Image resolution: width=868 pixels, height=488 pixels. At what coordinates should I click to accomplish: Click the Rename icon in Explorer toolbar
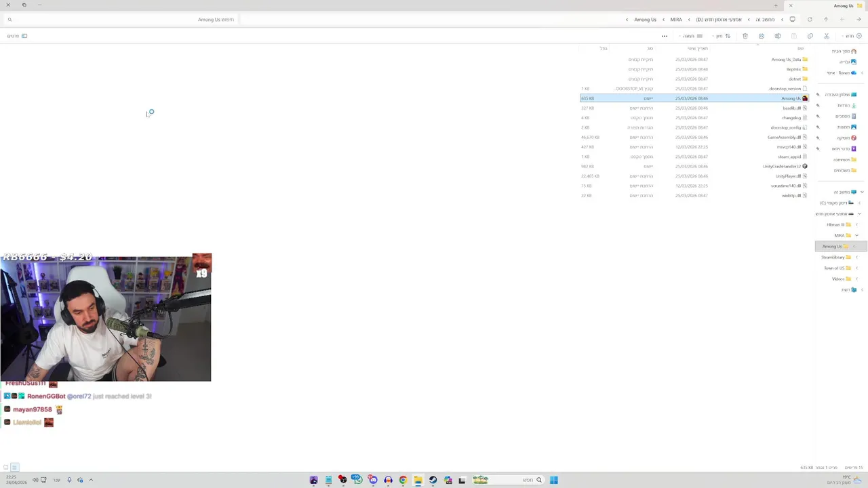[x=778, y=36]
